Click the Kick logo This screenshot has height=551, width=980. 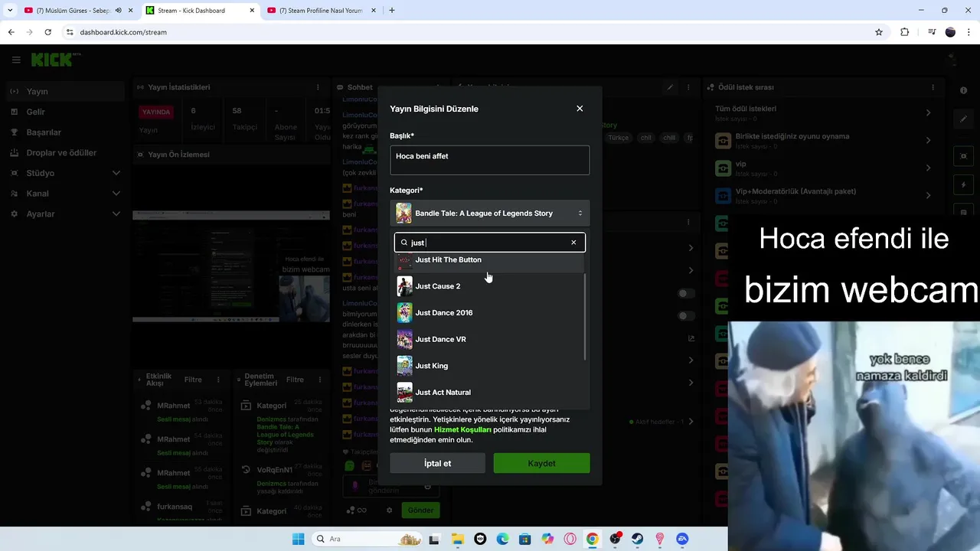(x=56, y=60)
